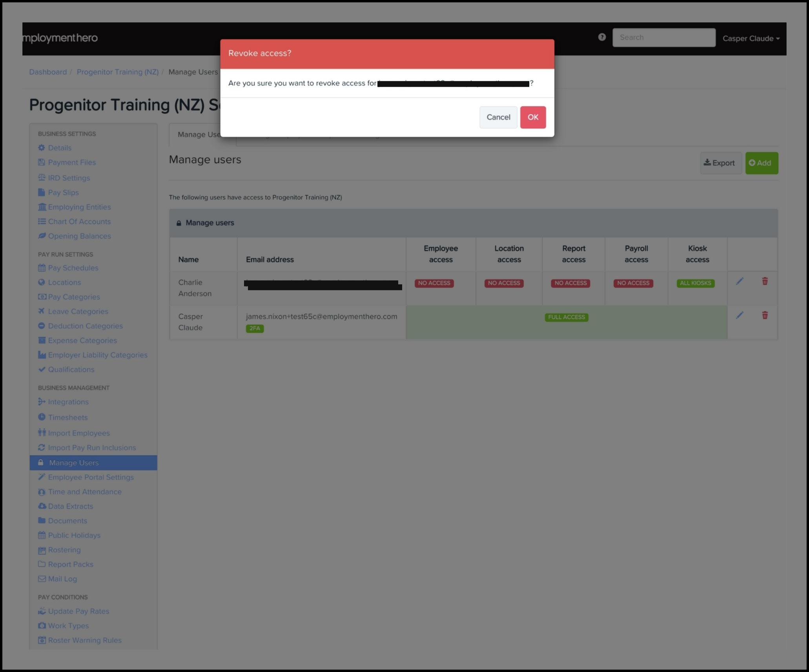Image resolution: width=809 pixels, height=672 pixels.
Task: Click the gear icon beside Details
Action: coord(42,148)
